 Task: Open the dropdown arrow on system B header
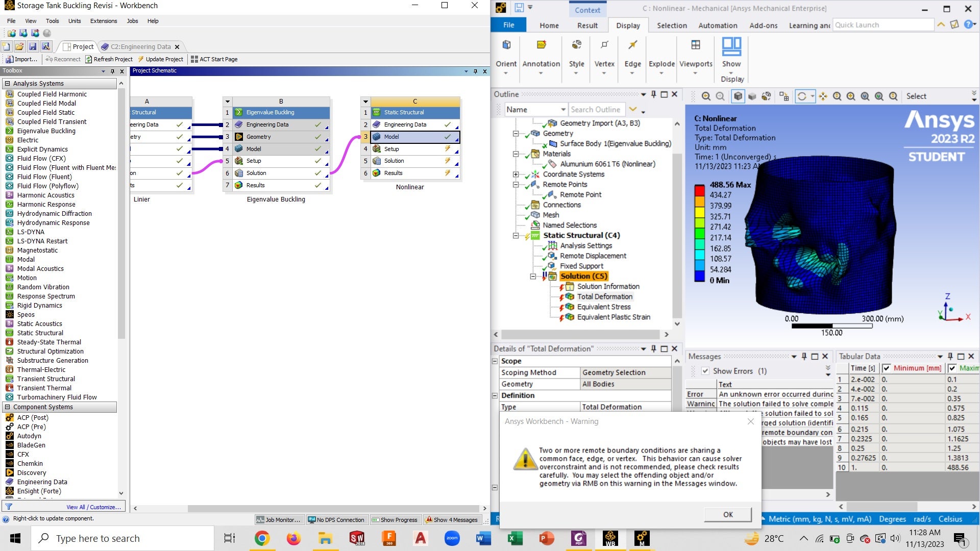pyautogui.click(x=228, y=102)
